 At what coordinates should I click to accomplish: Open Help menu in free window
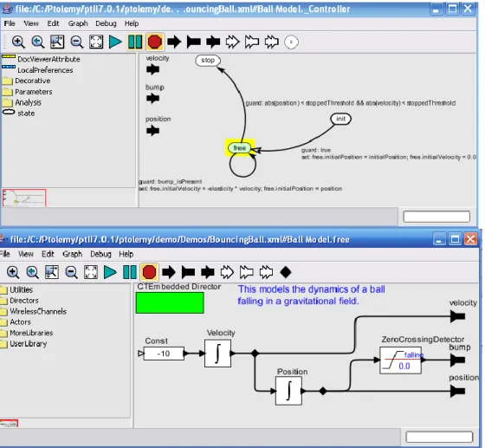tap(126, 254)
